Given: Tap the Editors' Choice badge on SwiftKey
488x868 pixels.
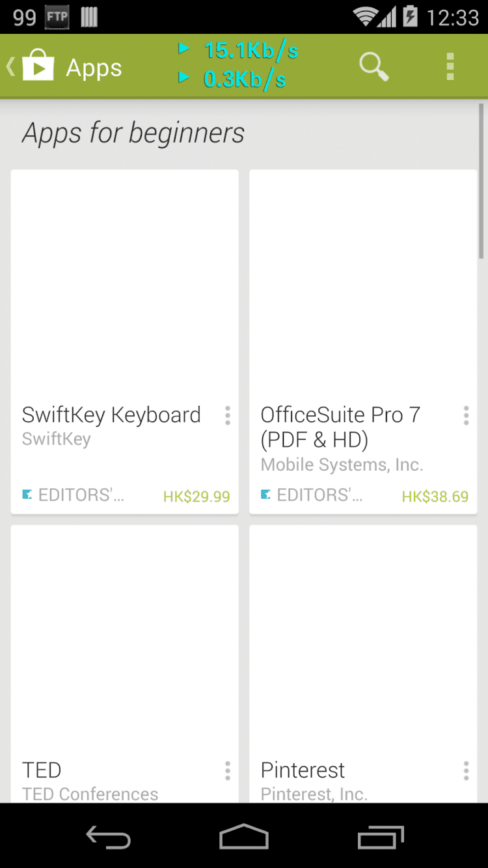Looking at the screenshot, I should coord(73,496).
